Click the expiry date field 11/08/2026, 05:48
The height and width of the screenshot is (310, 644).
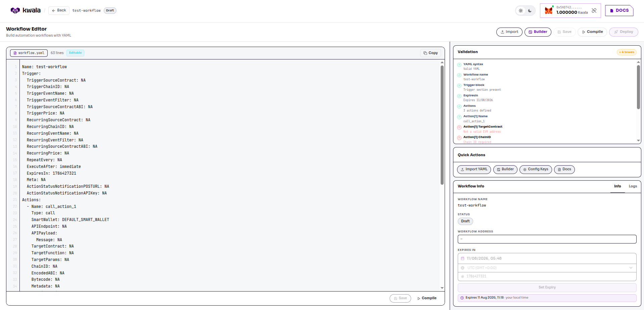coord(547,259)
